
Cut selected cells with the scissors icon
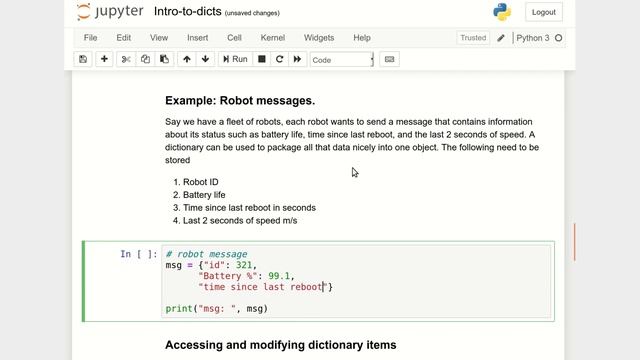(x=126, y=59)
